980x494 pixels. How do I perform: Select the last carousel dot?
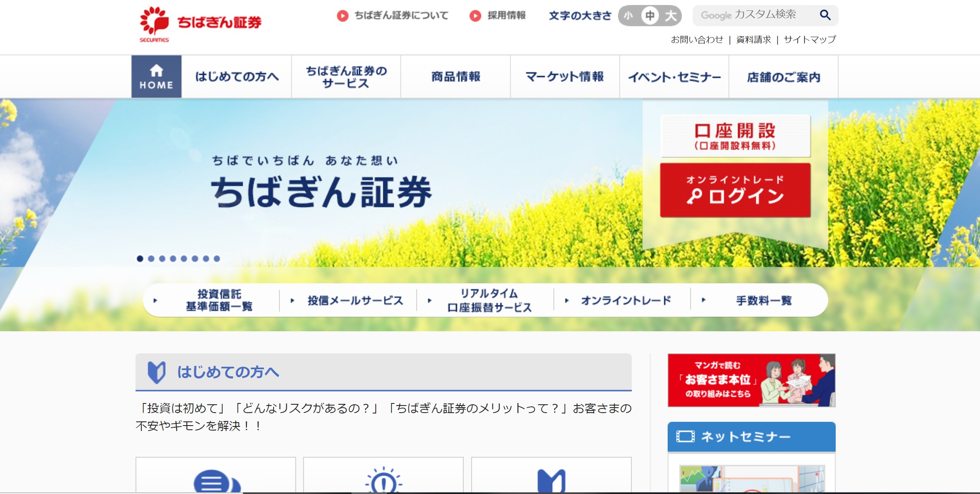point(217,259)
